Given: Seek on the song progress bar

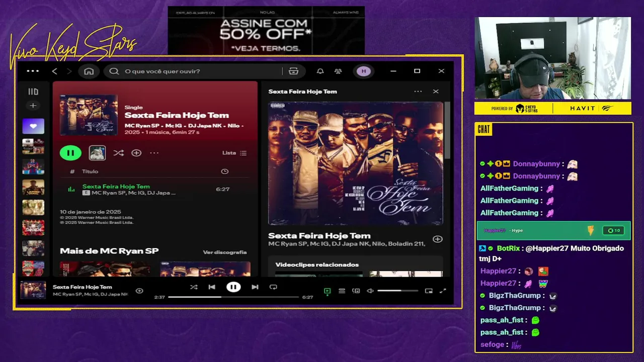Looking at the screenshot, I should click(233, 297).
